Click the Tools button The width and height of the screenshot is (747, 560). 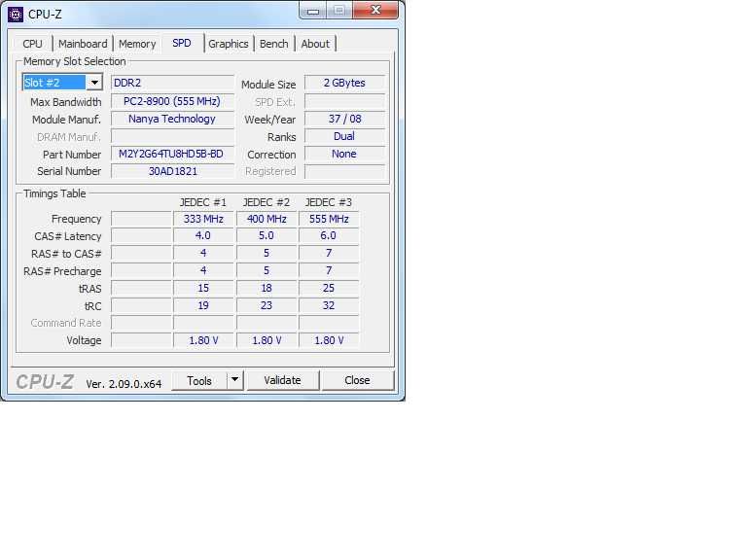click(199, 381)
